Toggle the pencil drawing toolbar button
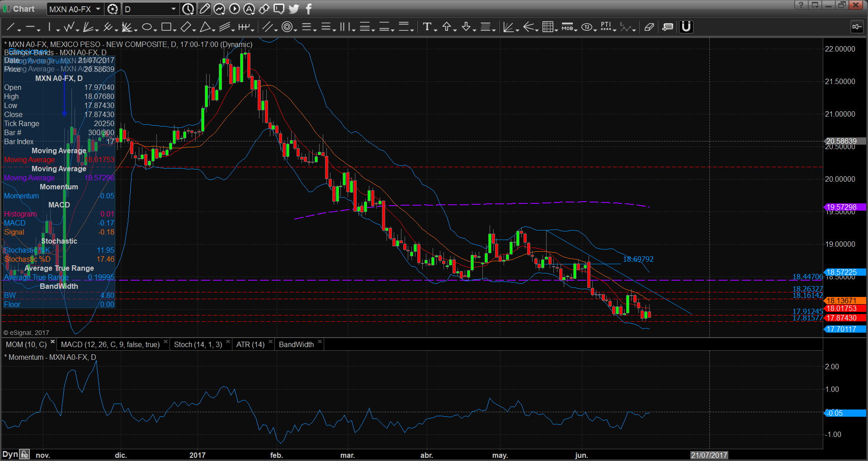This screenshot has width=868, height=461. (x=204, y=9)
